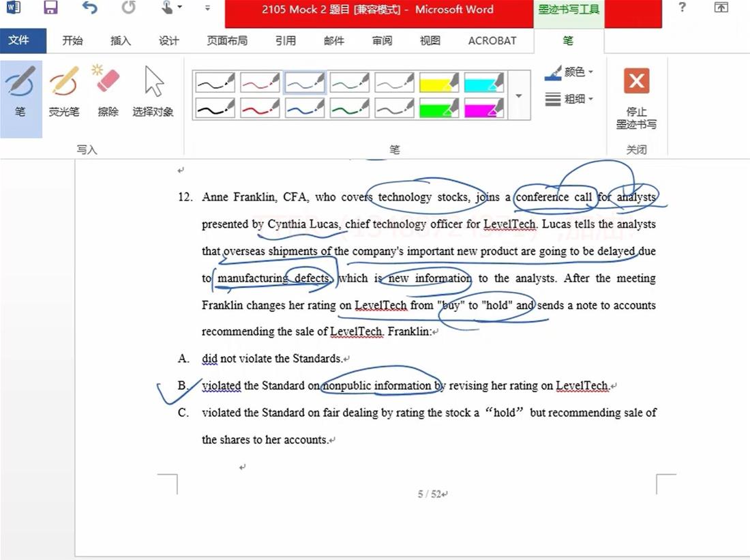Choose the yellow highlighter swatch
750x560 pixels.
[x=439, y=83]
